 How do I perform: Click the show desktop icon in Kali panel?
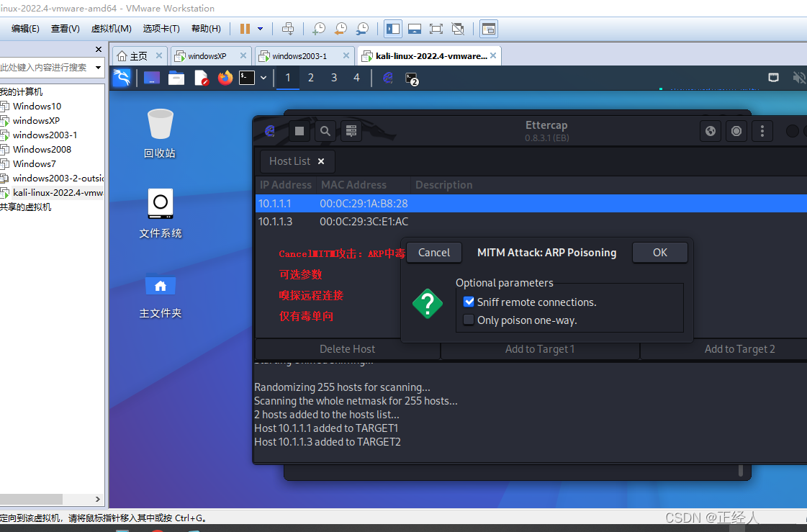click(152, 78)
